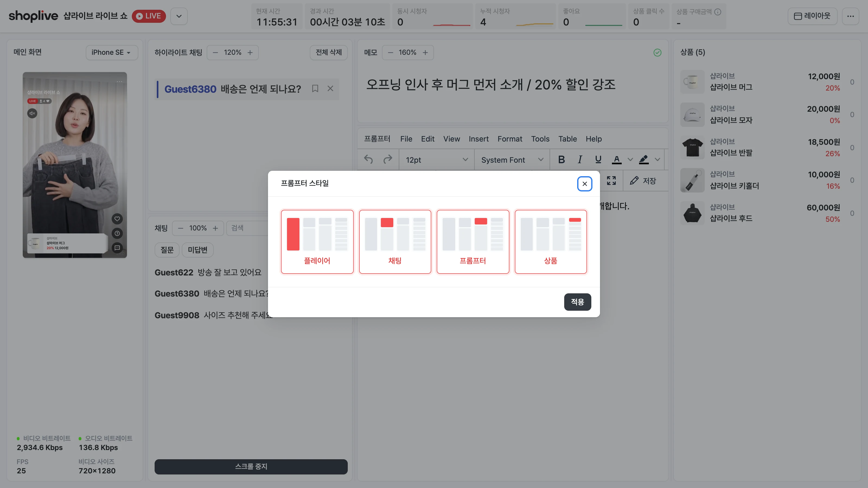Tap the heart like icon in preview
This screenshot has height=488, width=868.
tap(117, 219)
